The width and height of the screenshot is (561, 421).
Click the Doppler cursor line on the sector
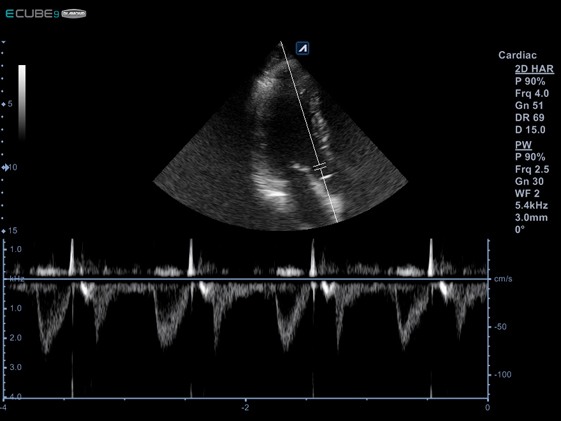click(309, 132)
